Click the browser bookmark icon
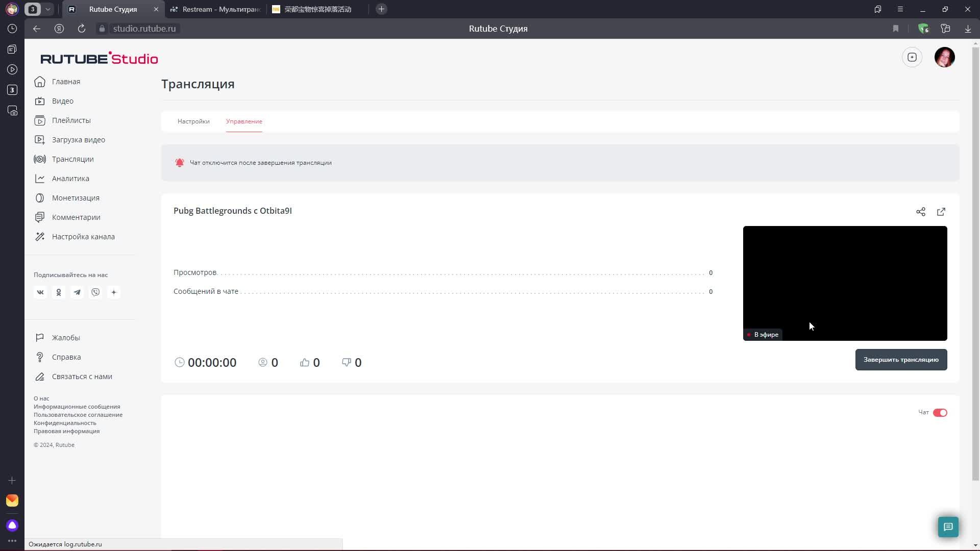The height and width of the screenshot is (551, 980). (895, 29)
